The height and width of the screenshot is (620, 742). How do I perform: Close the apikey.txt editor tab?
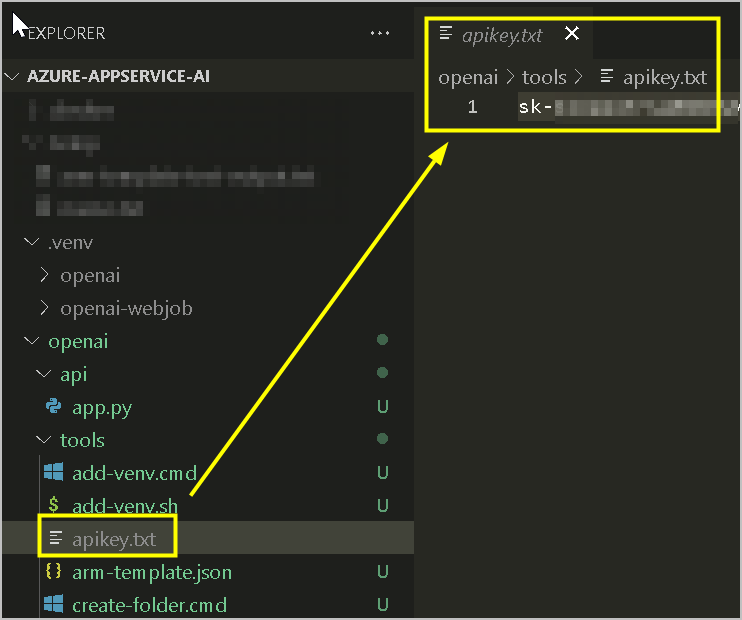pos(572,34)
